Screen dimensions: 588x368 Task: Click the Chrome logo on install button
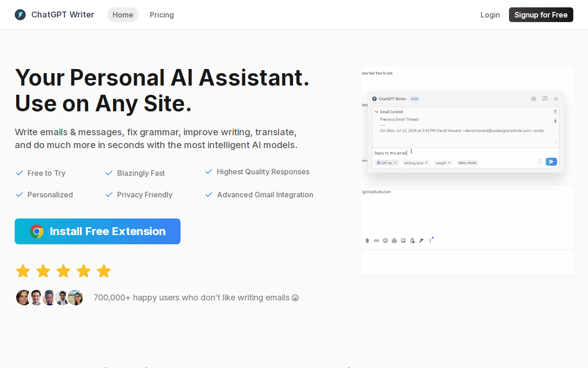(x=37, y=231)
